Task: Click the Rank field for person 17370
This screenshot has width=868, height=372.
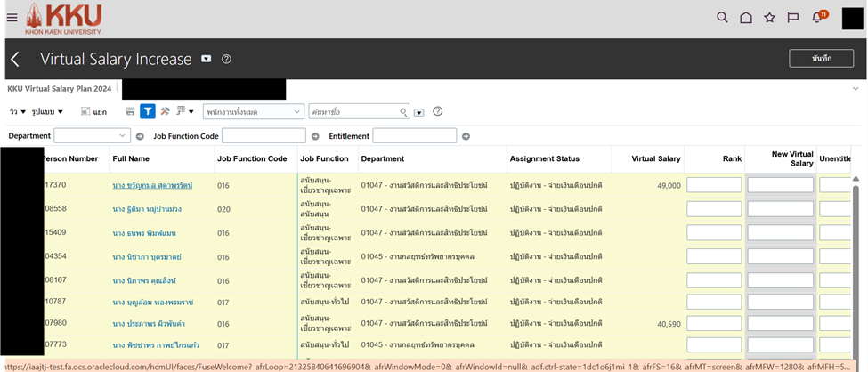Action: 713,185
